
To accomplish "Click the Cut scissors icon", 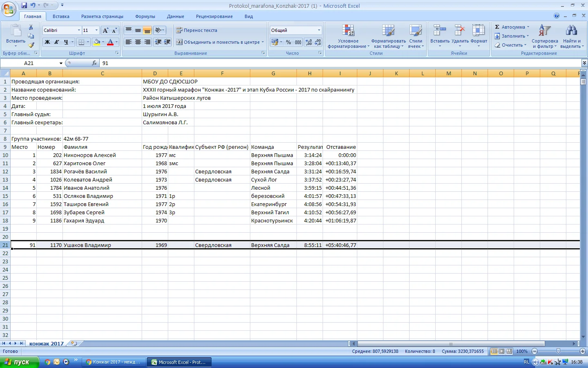I will tap(31, 27).
